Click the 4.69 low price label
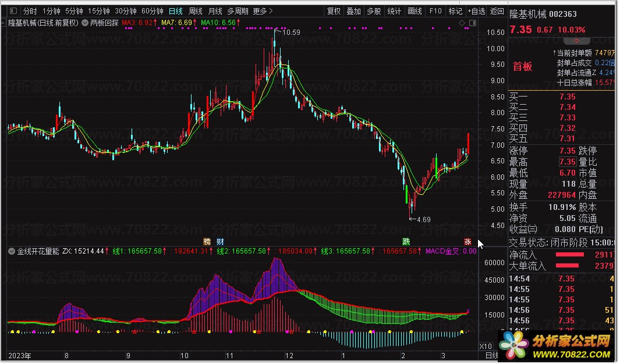The height and width of the screenshot is (364, 620). click(423, 220)
